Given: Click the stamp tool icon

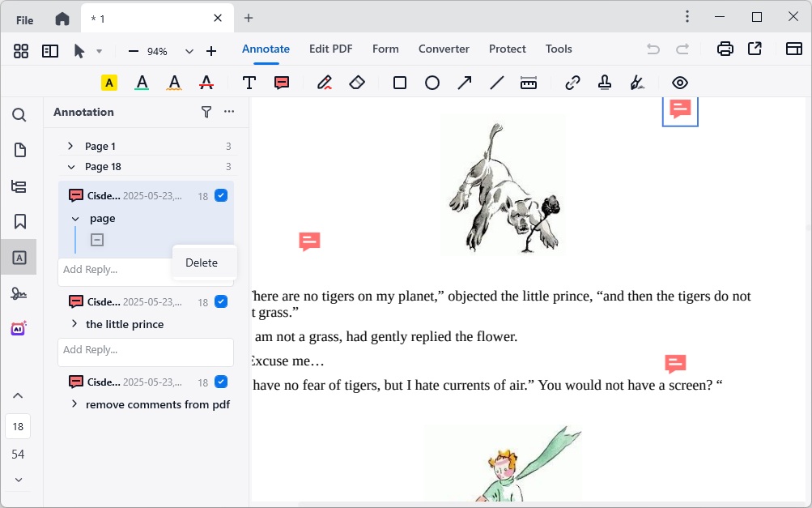Looking at the screenshot, I should (605, 83).
